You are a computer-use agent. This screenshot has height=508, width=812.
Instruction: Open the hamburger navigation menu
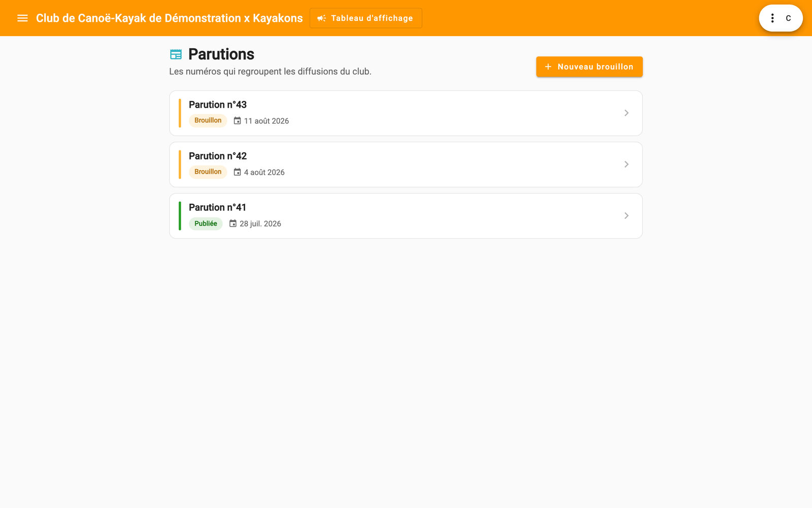click(x=22, y=18)
